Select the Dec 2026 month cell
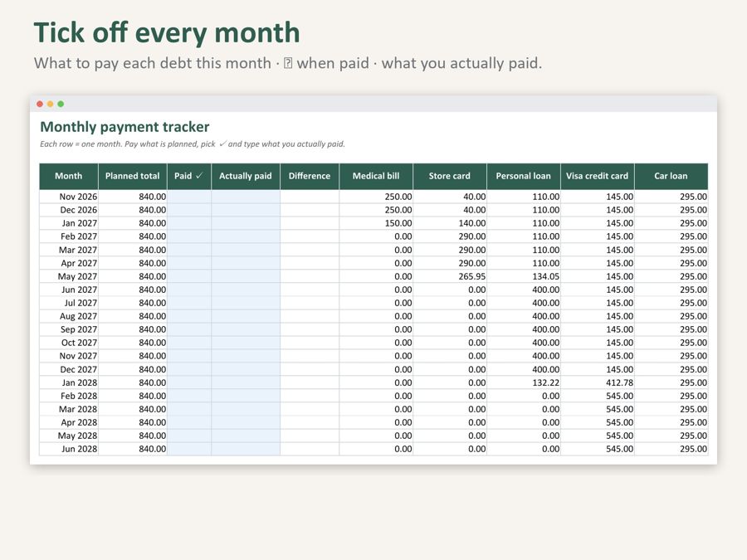747x560 pixels. (69, 210)
